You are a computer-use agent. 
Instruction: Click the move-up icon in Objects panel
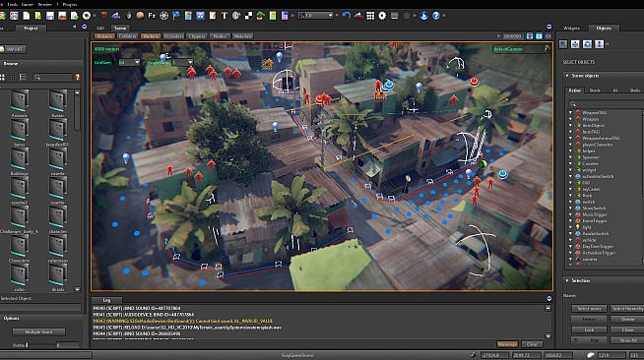pyautogui.click(x=600, y=44)
